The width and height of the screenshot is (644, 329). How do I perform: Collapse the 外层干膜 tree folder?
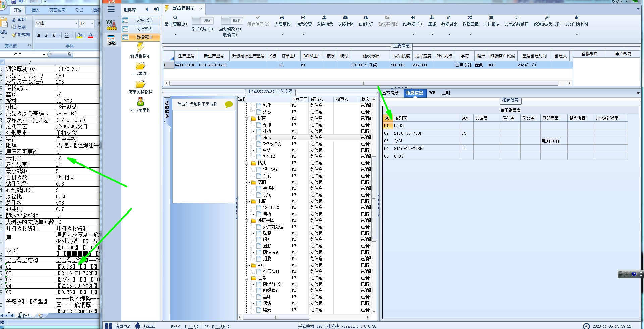247,221
